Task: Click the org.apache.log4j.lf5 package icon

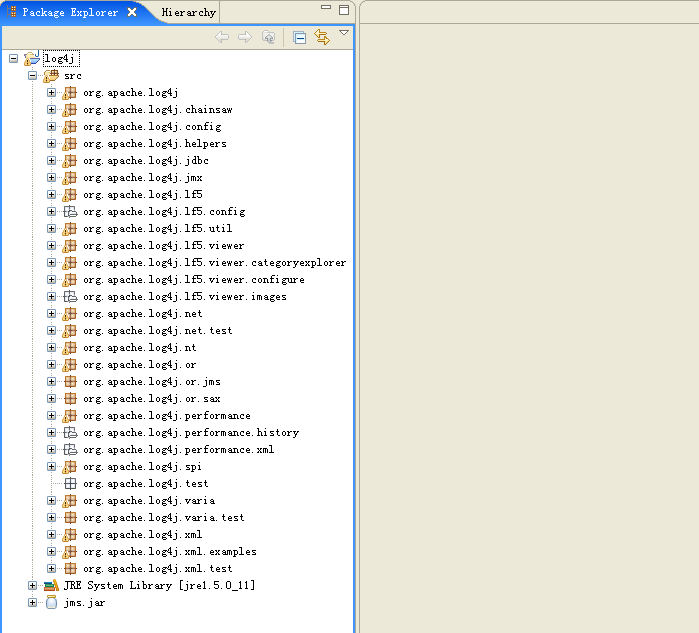Action: [x=69, y=195]
